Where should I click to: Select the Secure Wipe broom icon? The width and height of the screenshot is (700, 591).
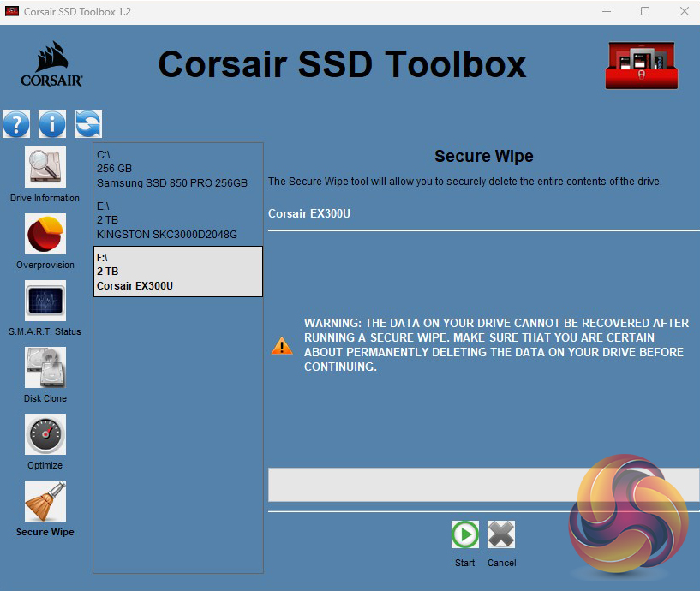[45, 502]
